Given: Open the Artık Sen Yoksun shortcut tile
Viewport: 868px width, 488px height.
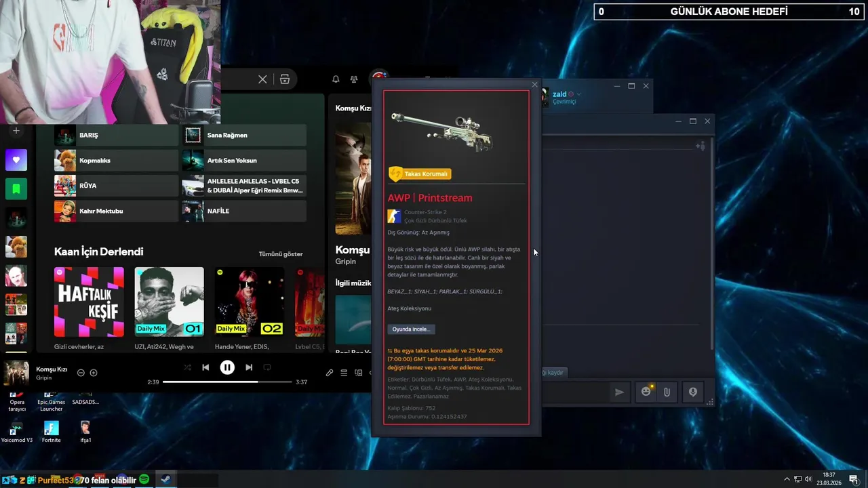Looking at the screenshot, I should pyautogui.click(x=244, y=161).
